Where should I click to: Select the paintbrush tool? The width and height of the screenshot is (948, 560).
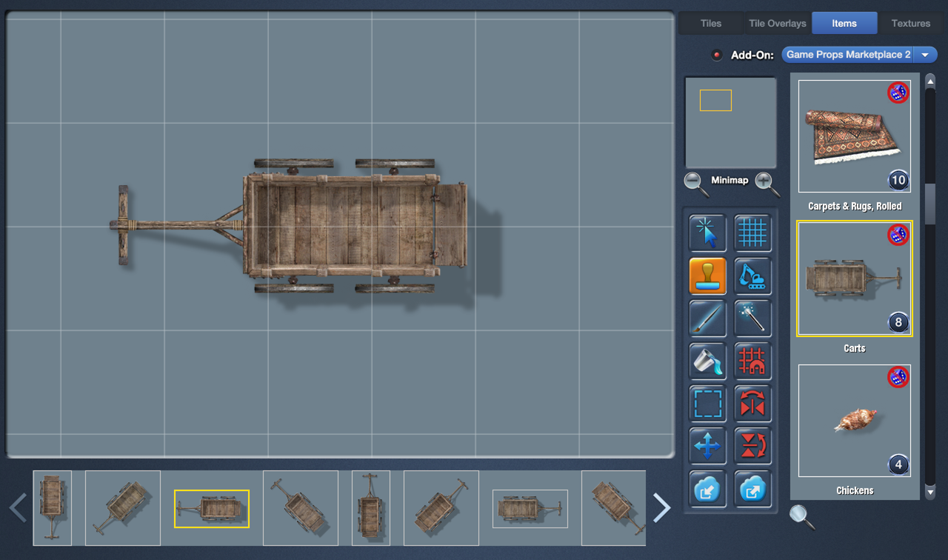pyautogui.click(x=707, y=319)
